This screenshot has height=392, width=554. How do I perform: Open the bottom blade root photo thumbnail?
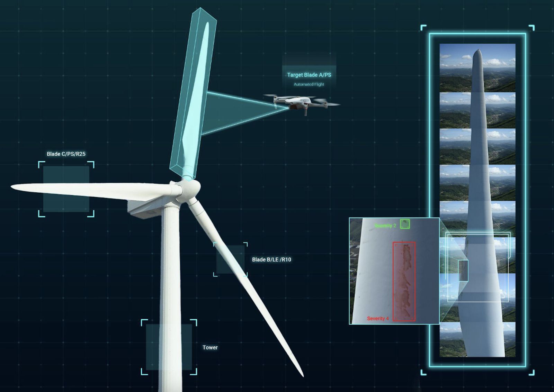tap(477, 339)
